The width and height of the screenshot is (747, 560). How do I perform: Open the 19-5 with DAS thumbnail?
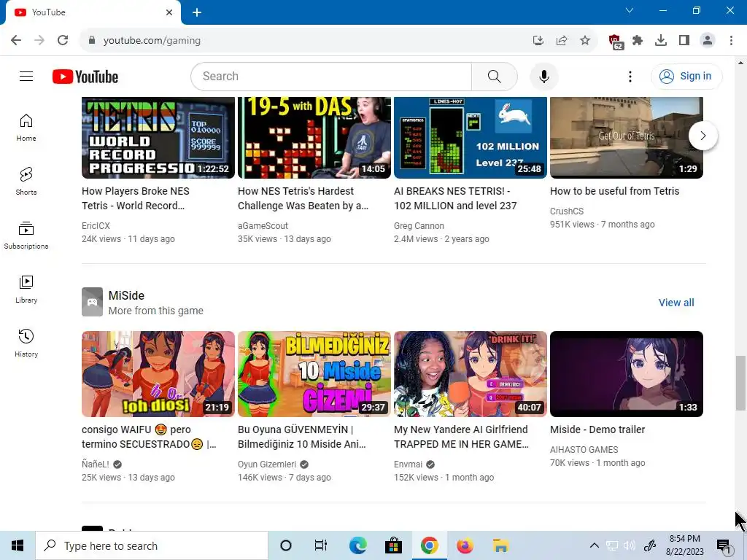(314, 138)
